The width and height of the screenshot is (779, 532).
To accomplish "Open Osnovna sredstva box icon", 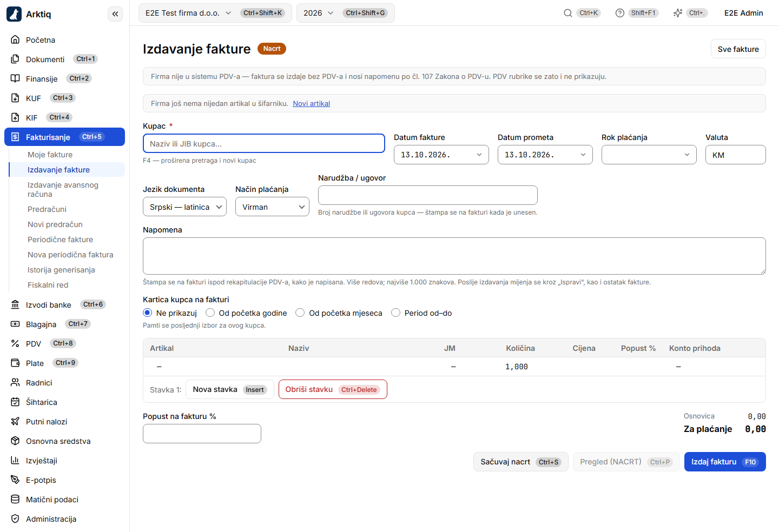I will (x=15, y=441).
